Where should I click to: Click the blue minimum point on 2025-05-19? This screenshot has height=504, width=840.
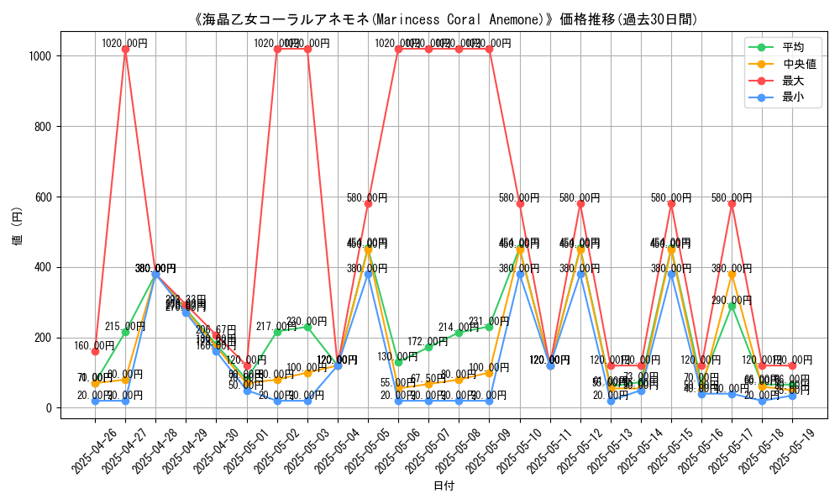pos(792,396)
